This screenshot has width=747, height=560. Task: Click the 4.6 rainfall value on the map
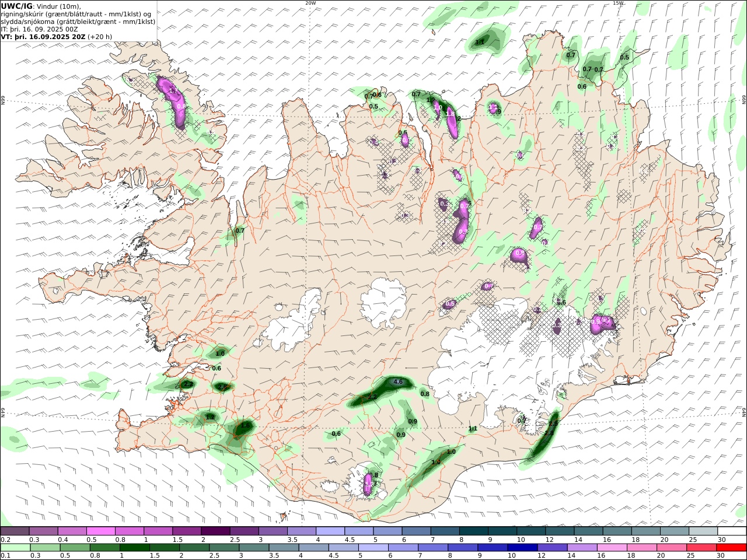[x=399, y=382]
